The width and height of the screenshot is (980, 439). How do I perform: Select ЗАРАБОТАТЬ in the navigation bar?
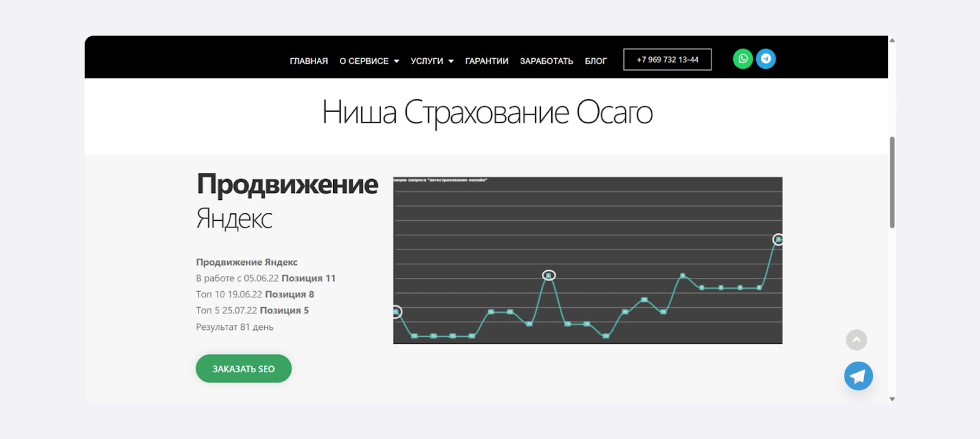click(546, 61)
